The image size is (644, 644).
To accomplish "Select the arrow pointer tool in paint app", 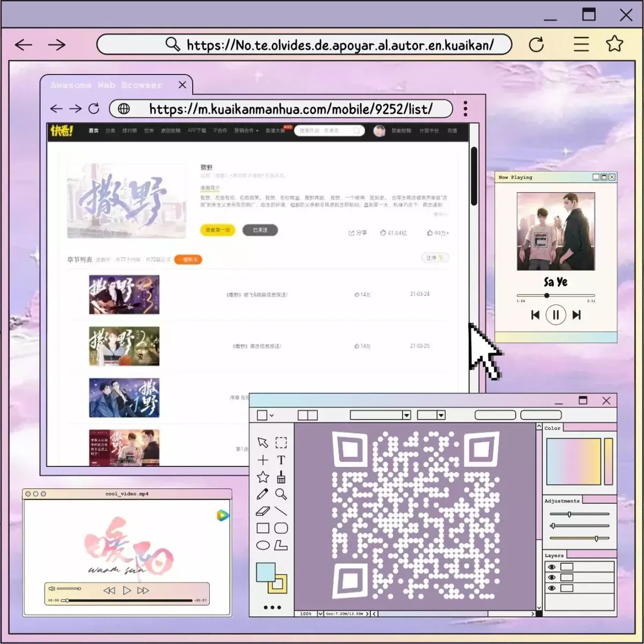I will click(x=262, y=442).
